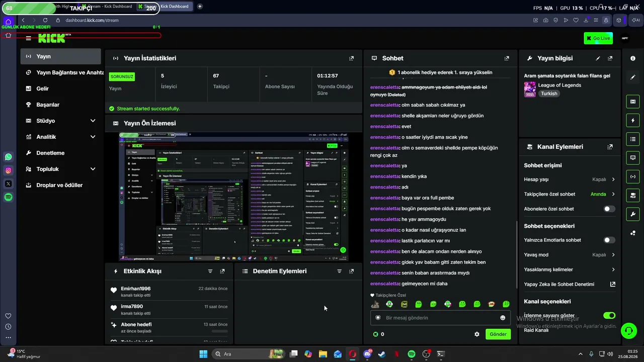This screenshot has height=362, width=644.
Task: Click the lightning bolt icon in right toolbar
Action: pyautogui.click(x=633, y=121)
